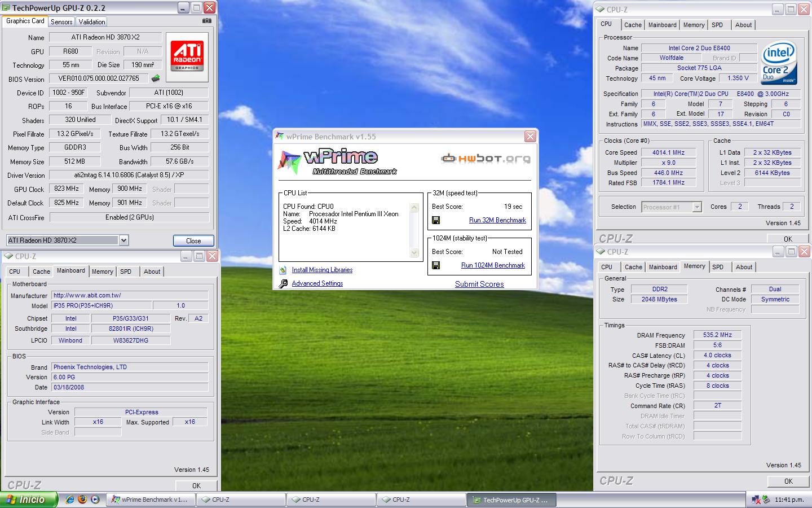Click the icon next to Install Missing Libraries
This screenshot has height=508, width=812.
tap(283, 270)
